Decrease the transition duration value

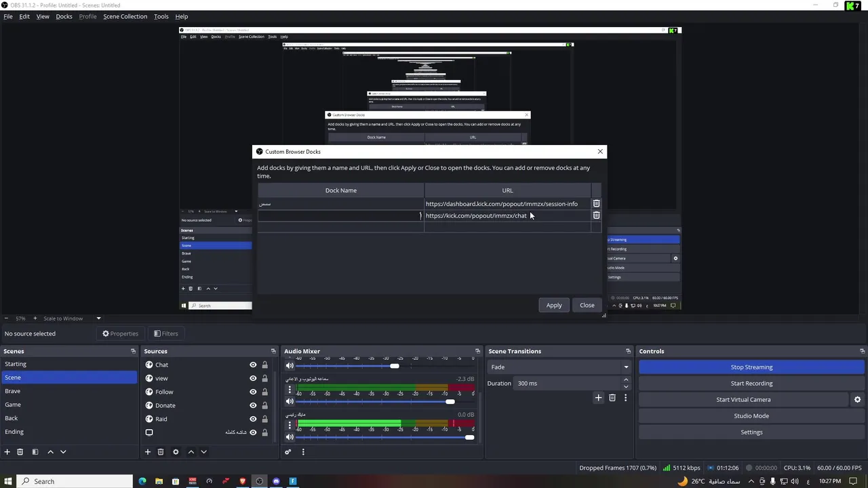[626, 386]
